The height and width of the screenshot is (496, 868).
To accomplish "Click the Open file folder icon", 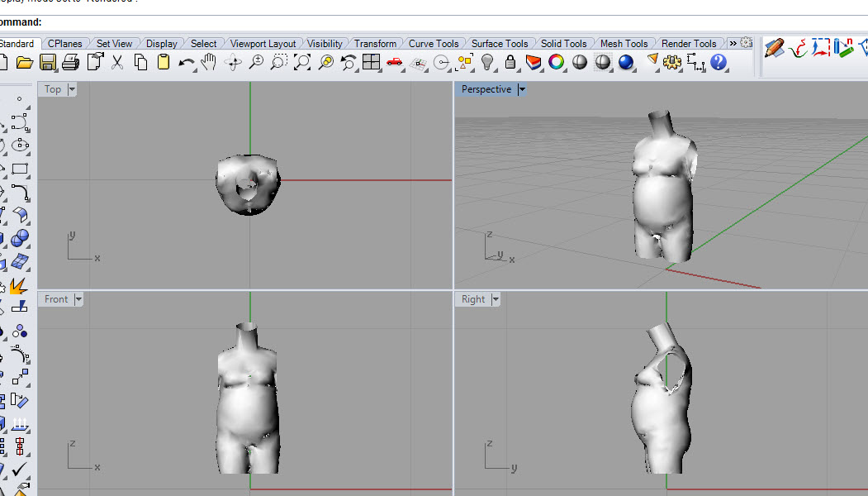I will click(x=25, y=62).
